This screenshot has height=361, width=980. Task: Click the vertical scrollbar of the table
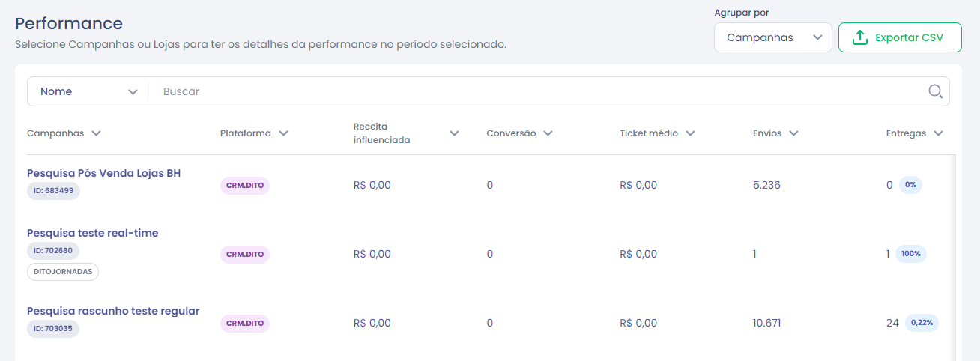click(953, 258)
